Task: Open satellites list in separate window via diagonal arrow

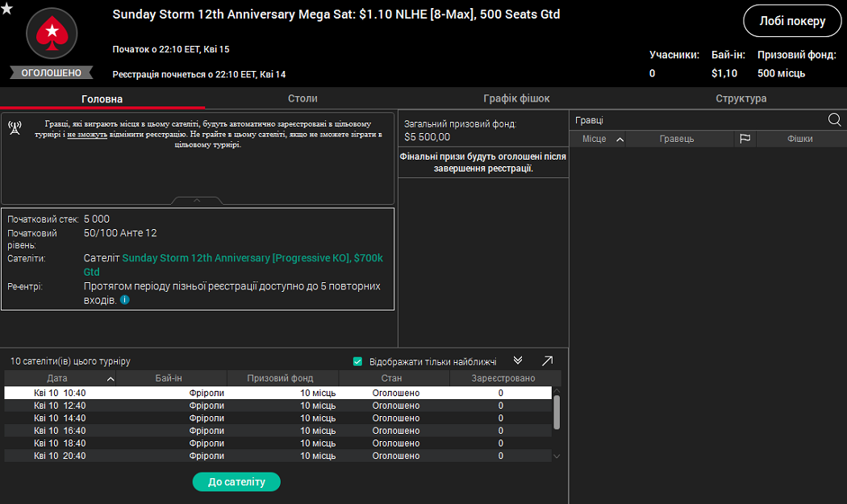Action: [547, 360]
